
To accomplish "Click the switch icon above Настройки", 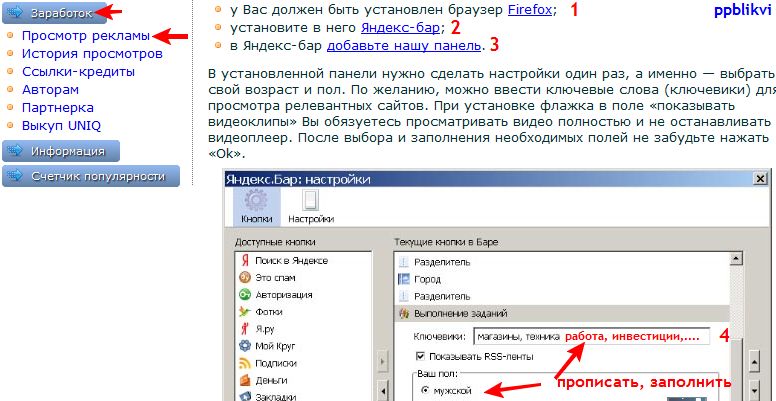I will (310, 200).
